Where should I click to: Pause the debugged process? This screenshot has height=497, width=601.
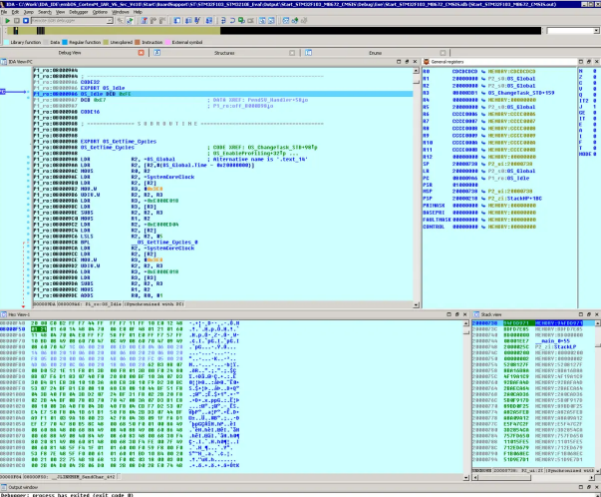[x=16, y=21]
